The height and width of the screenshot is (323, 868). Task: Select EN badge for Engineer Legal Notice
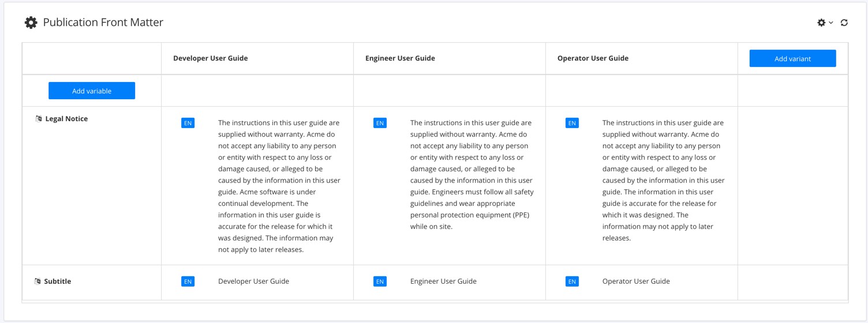[x=380, y=123]
